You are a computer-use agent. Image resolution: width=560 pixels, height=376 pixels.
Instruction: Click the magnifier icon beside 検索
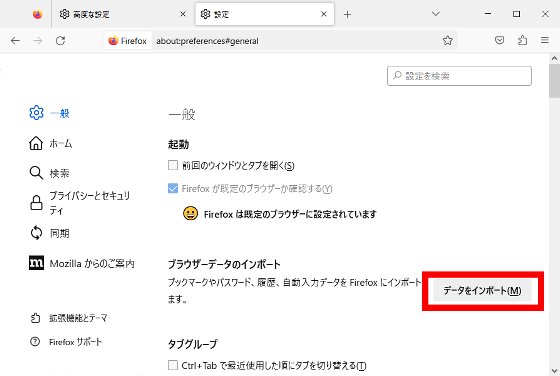click(36, 173)
